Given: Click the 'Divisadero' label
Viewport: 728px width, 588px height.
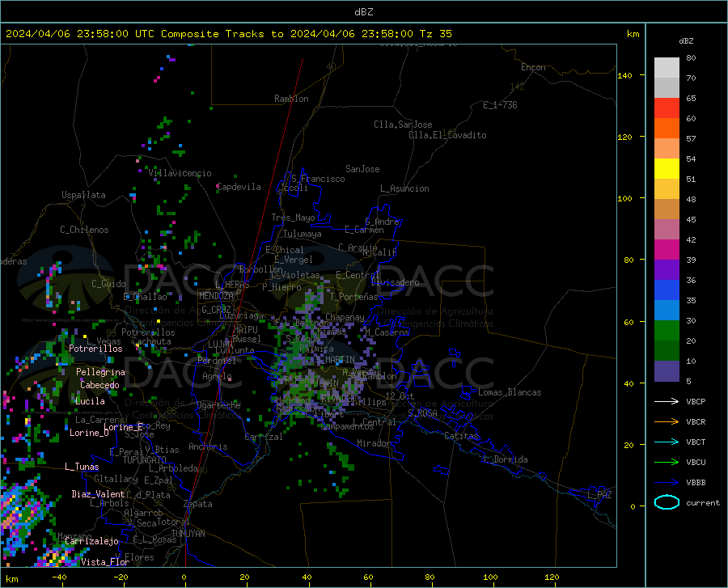Looking at the screenshot, I should click(395, 282).
